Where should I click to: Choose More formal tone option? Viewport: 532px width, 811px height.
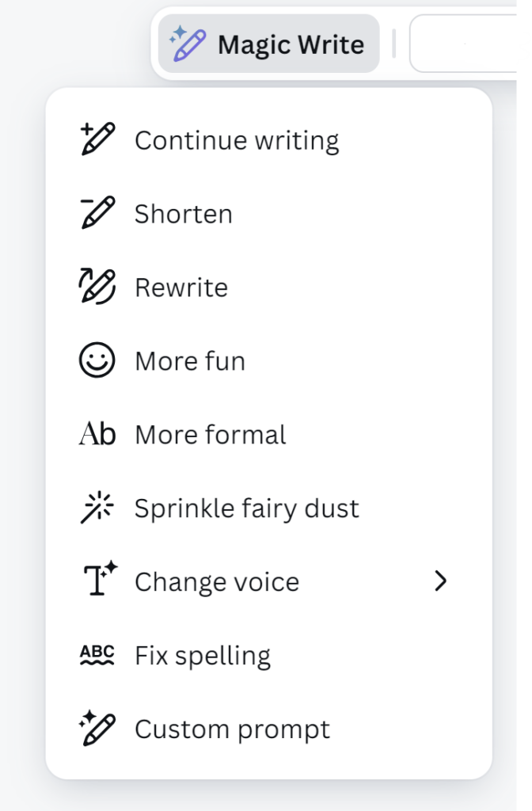tap(211, 436)
